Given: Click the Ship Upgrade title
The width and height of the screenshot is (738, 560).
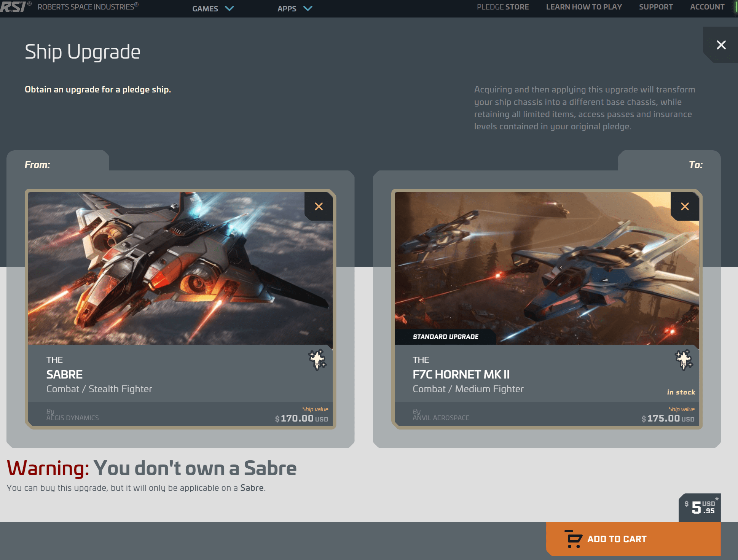Looking at the screenshot, I should 83,52.
